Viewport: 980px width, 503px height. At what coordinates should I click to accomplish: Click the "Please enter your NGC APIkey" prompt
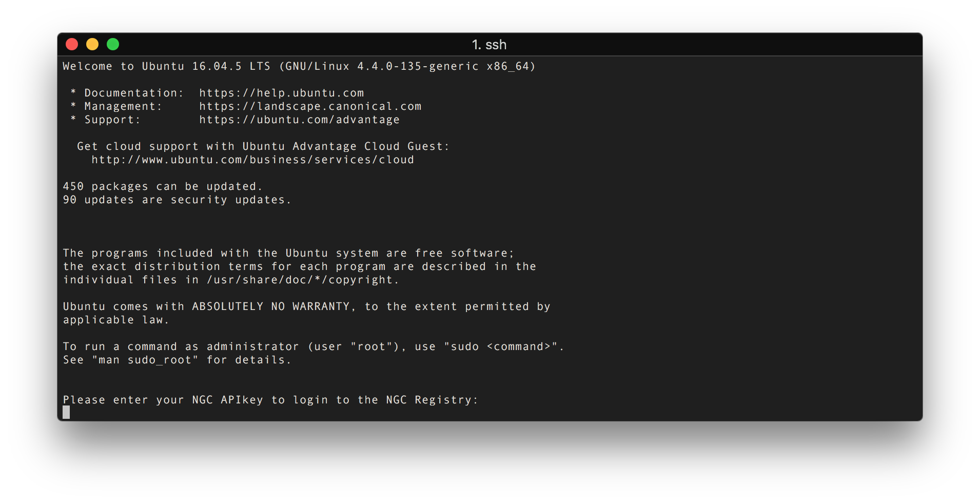270,400
